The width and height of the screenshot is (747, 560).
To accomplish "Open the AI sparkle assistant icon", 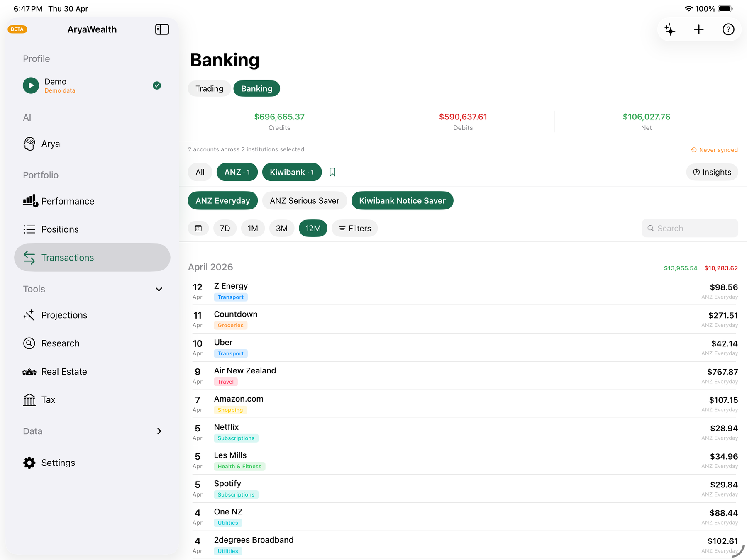I will point(670,29).
